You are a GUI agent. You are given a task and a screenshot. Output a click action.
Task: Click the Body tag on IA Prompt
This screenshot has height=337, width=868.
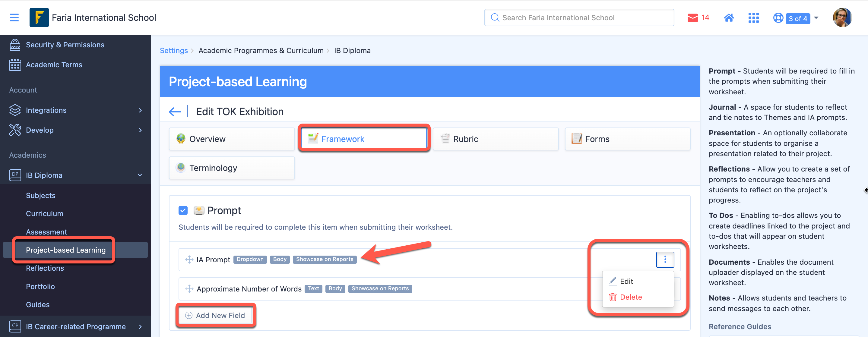(280, 259)
